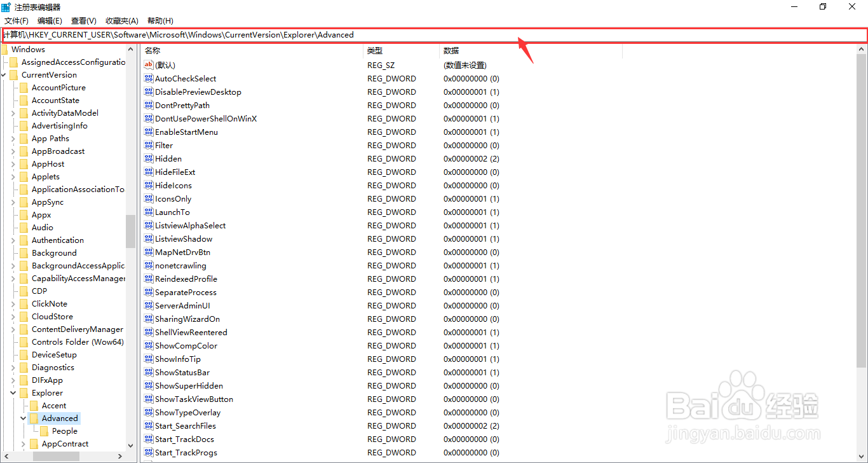Open the 文件(F) menu

tap(17, 21)
